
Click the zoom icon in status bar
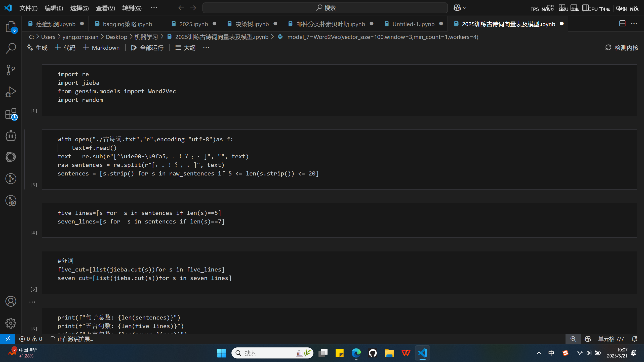pyautogui.click(x=573, y=339)
